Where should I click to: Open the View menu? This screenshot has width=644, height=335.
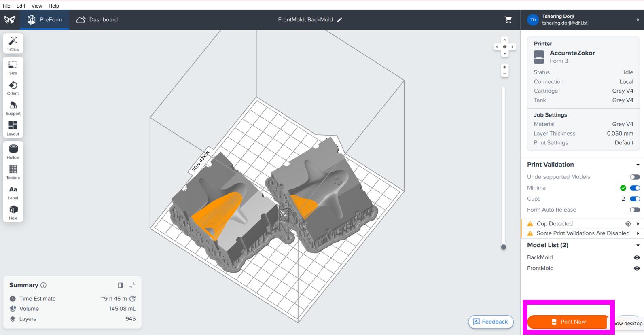coord(37,6)
